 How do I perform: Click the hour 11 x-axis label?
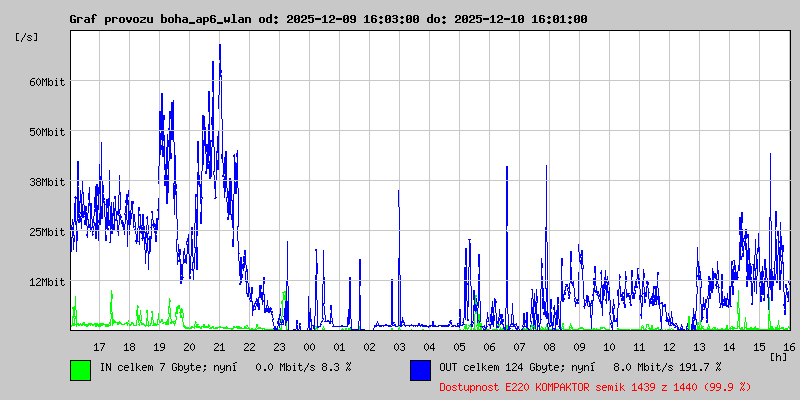point(639,347)
